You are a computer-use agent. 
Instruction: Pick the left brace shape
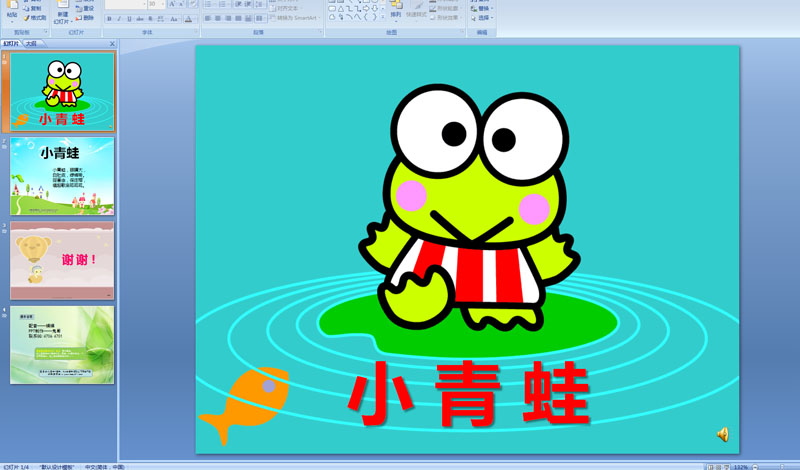[365, 17]
